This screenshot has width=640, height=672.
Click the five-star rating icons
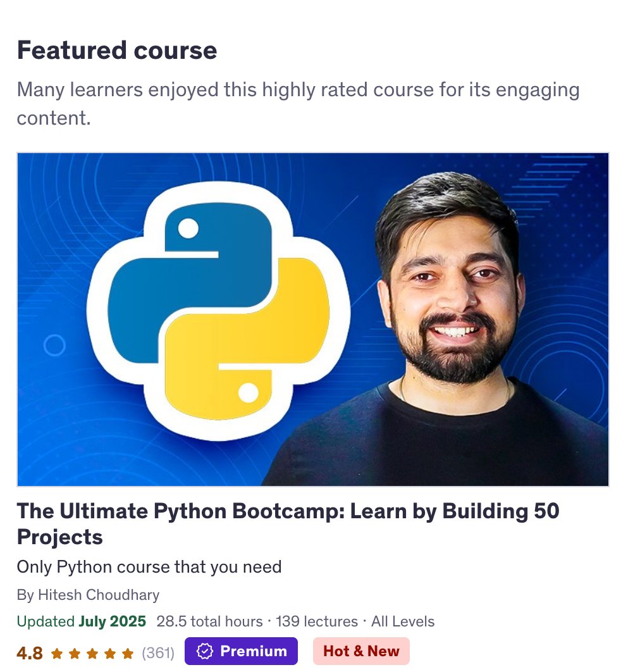(92, 653)
